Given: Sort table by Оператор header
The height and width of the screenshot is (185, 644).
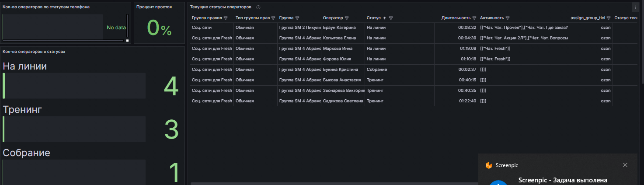Looking at the screenshot, I should (333, 18).
